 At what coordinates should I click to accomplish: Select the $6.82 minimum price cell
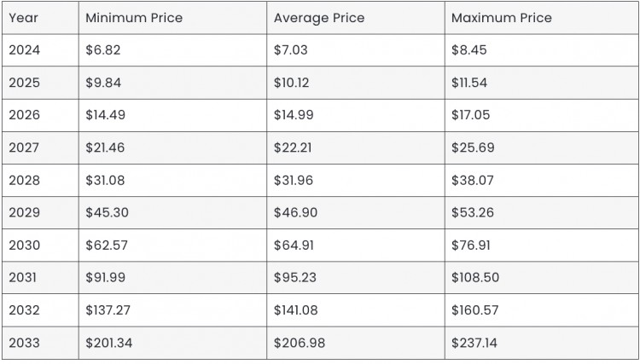point(172,50)
